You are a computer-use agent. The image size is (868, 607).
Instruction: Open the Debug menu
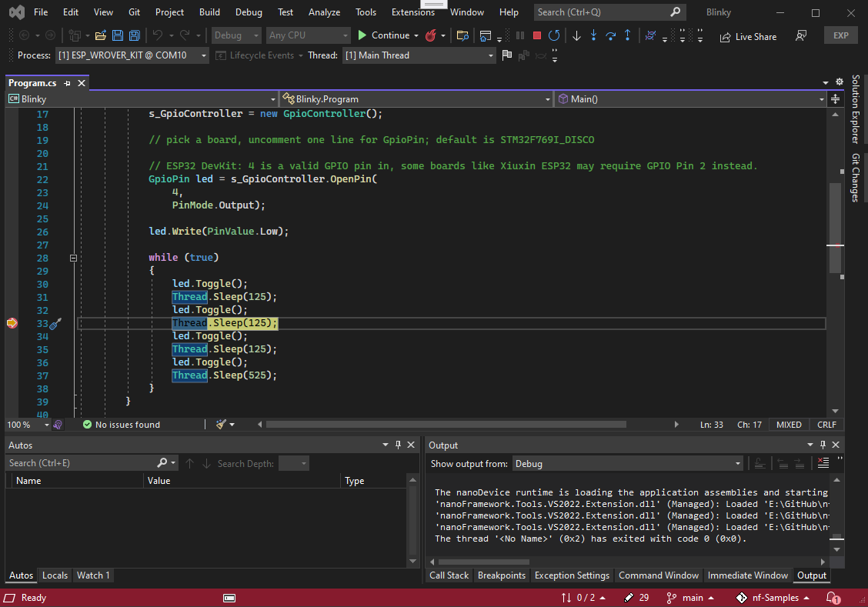click(248, 12)
